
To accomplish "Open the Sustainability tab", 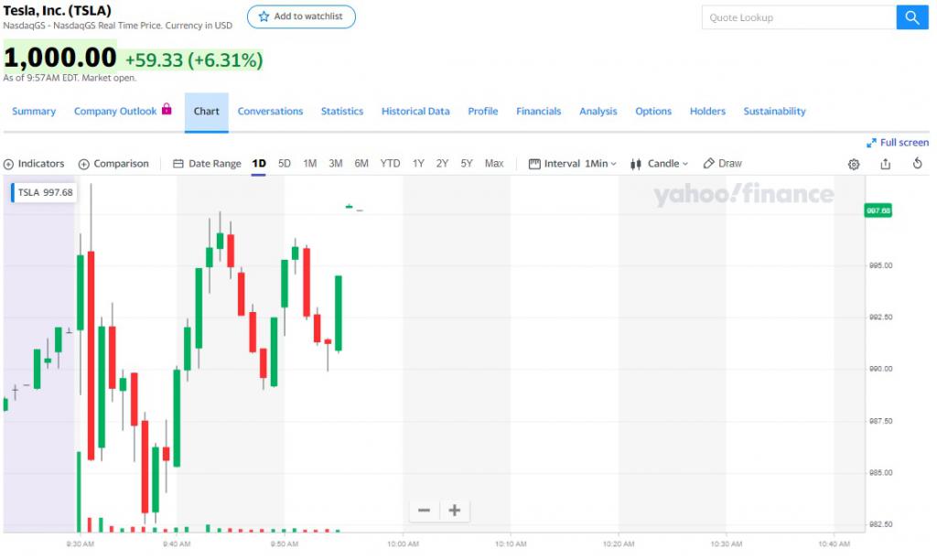I will click(x=774, y=111).
